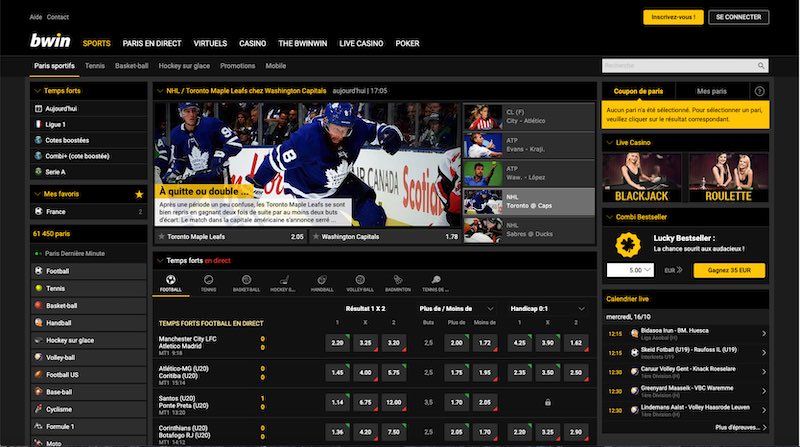Collapse the Temps forts en direct panel

point(160,261)
